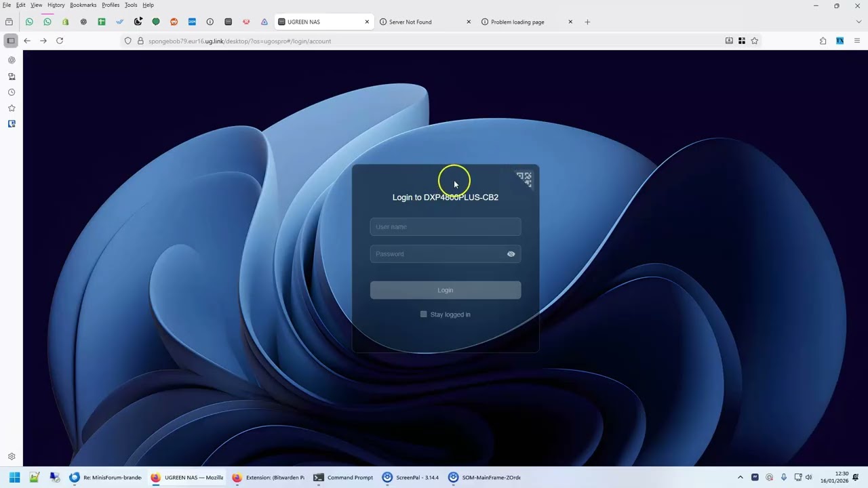Close the UGREEN NAS tab
Viewport: 868px width, 488px height.
pos(367,22)
